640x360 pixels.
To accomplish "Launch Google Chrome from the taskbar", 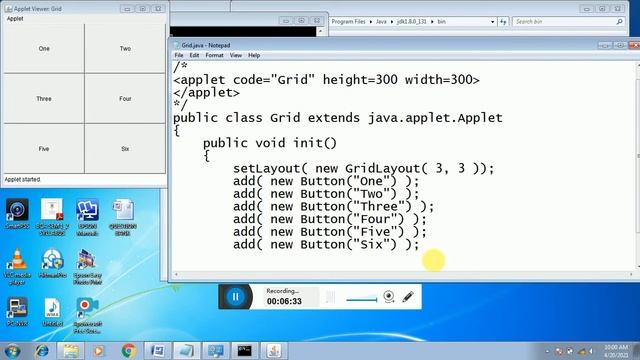I will point(129,351).
